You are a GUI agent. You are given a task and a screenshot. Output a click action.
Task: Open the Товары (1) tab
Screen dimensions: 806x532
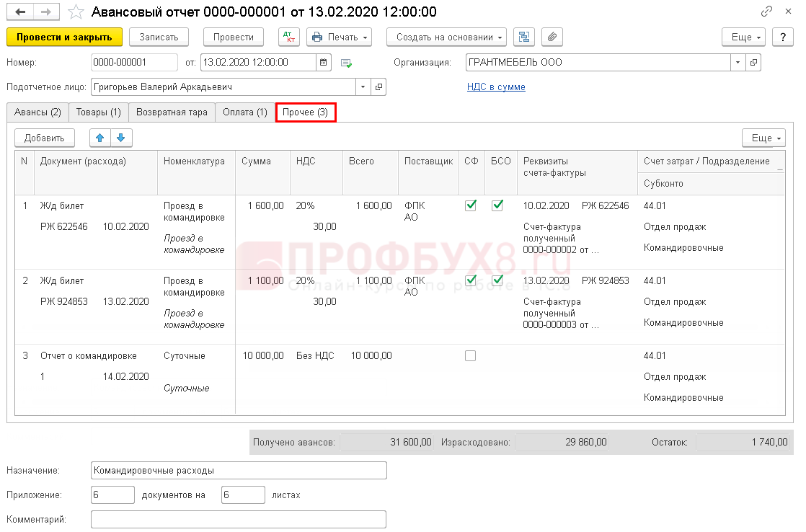click(99, 112)
